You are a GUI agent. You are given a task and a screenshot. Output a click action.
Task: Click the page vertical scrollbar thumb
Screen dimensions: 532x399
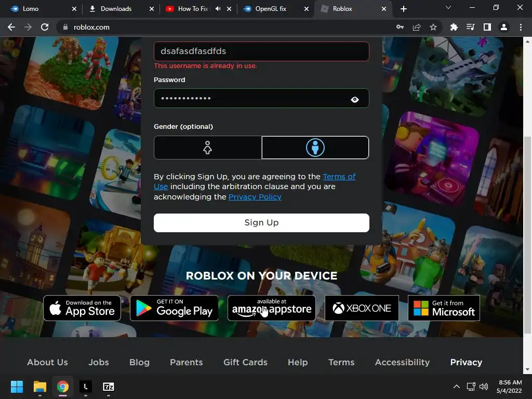(527, 234)
